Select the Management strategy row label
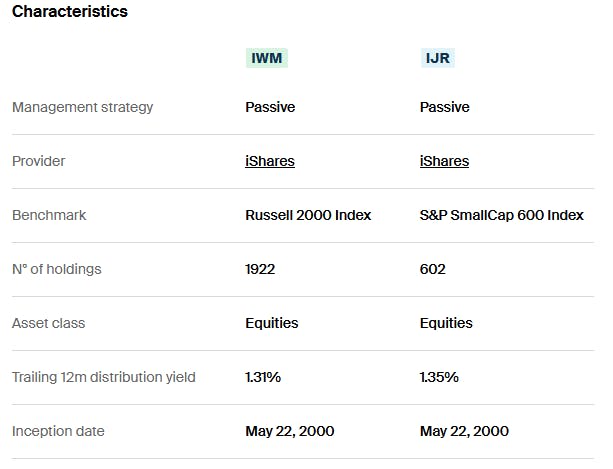 pyautogui.click(x=83, y=107)
